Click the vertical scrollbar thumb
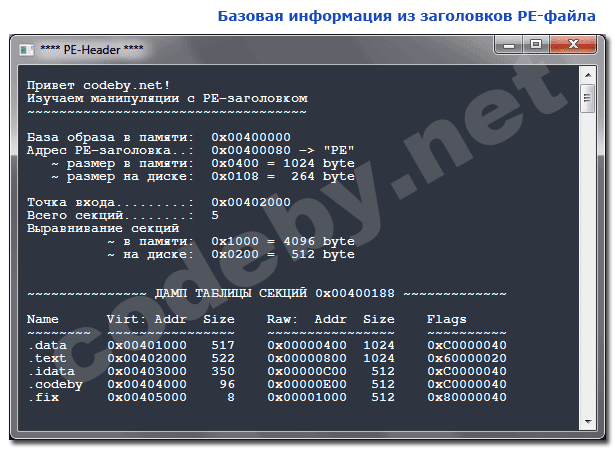 [x=588, y=98]
